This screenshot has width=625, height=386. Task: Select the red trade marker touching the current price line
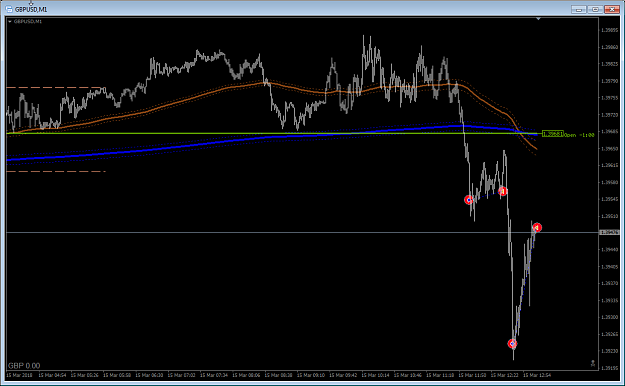coord(537,227)
